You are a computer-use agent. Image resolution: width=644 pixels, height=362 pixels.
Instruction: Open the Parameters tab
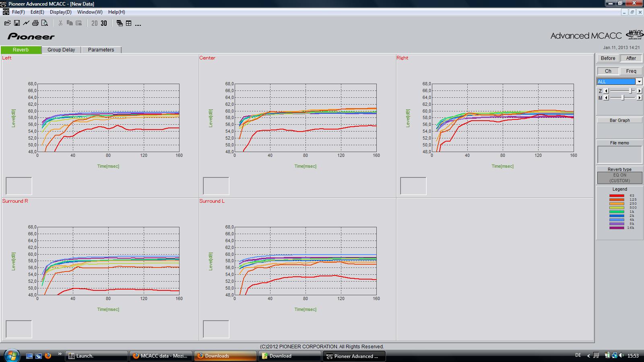[101, 50]
